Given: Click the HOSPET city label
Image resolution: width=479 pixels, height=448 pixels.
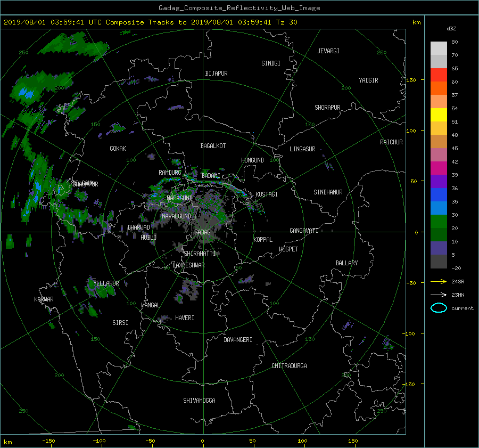Looking at the screenshot, I should pos(288,249).
